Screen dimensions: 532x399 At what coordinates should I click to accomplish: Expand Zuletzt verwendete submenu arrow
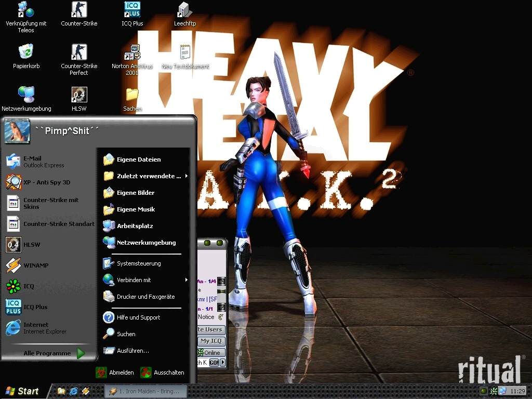point(187,176)
